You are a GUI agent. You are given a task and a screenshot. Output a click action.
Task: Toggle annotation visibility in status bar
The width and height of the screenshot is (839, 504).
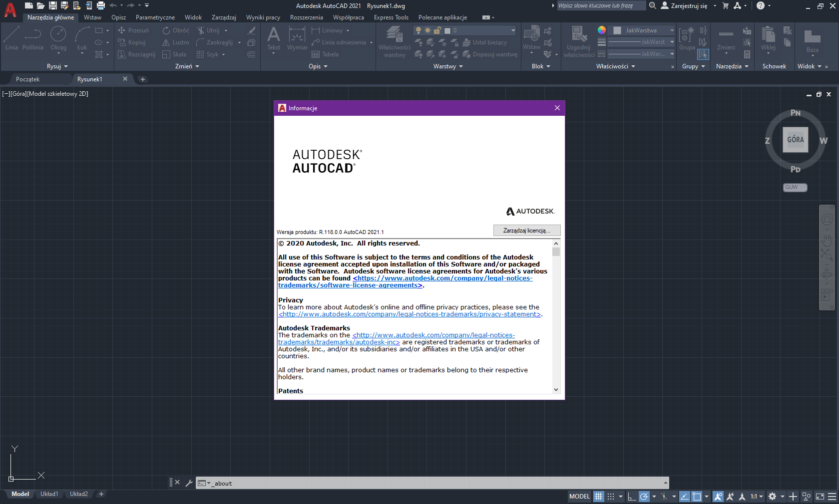(718, 497)
